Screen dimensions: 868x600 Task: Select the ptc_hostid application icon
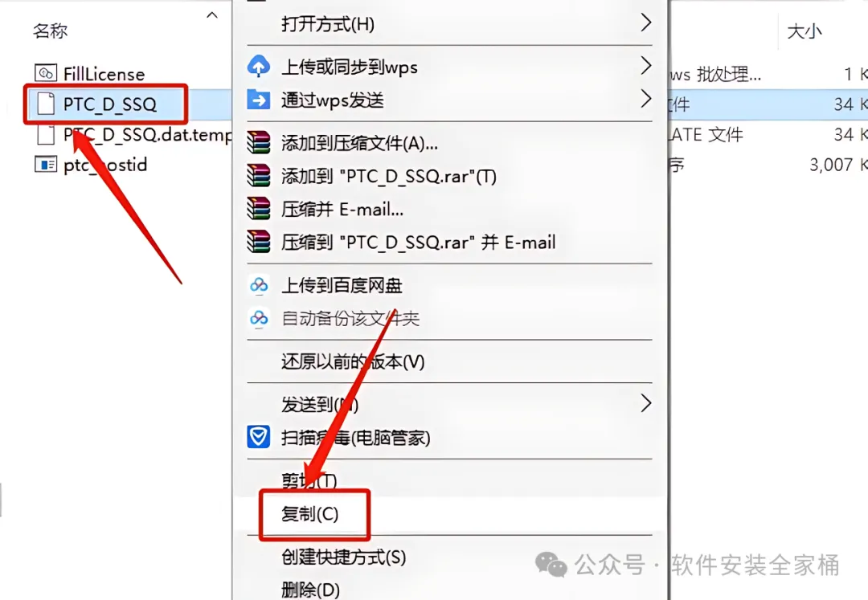click(45, 165)
